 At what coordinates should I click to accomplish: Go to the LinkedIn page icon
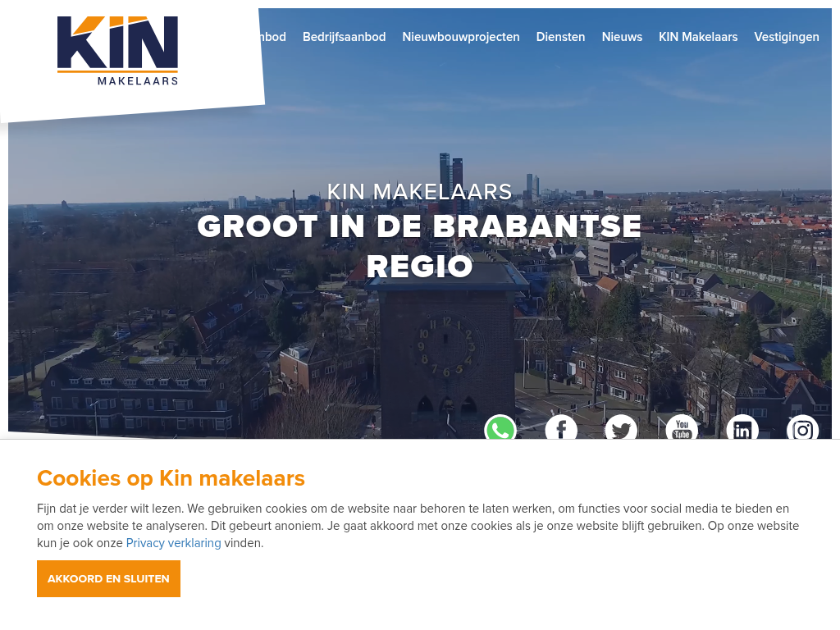pos(742,427)
